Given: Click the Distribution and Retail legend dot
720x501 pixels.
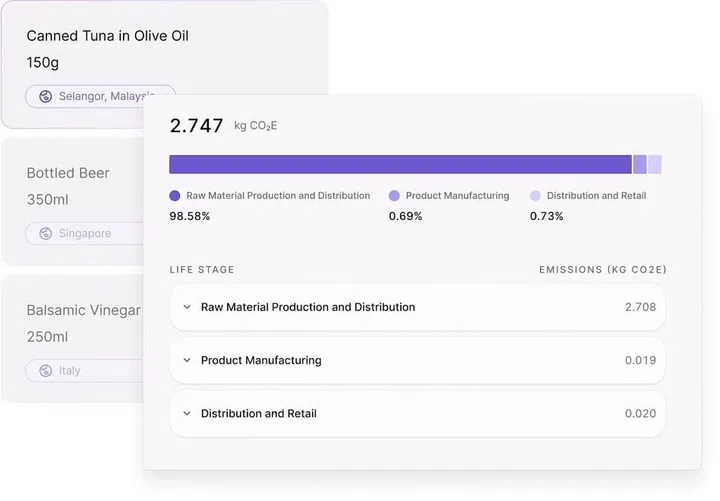Looking at the screenshot, I should 535,196.
